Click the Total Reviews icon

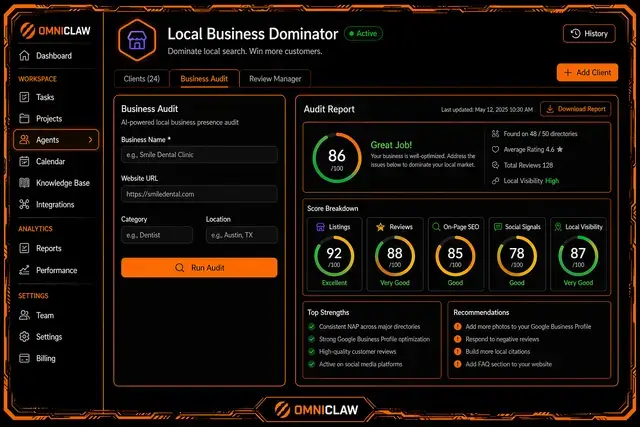(496, 165)
